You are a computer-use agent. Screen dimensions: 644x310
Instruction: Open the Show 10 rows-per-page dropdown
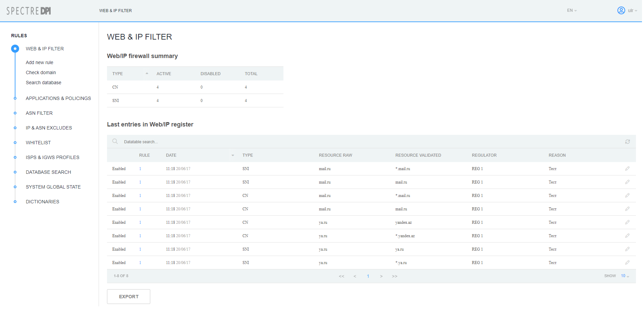(625, 276)
